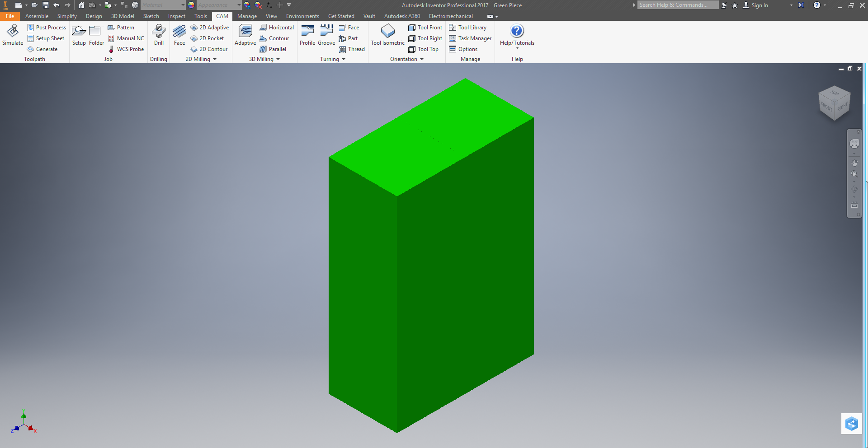Click Sign In link
868x448 pixels.
(759, 5)
